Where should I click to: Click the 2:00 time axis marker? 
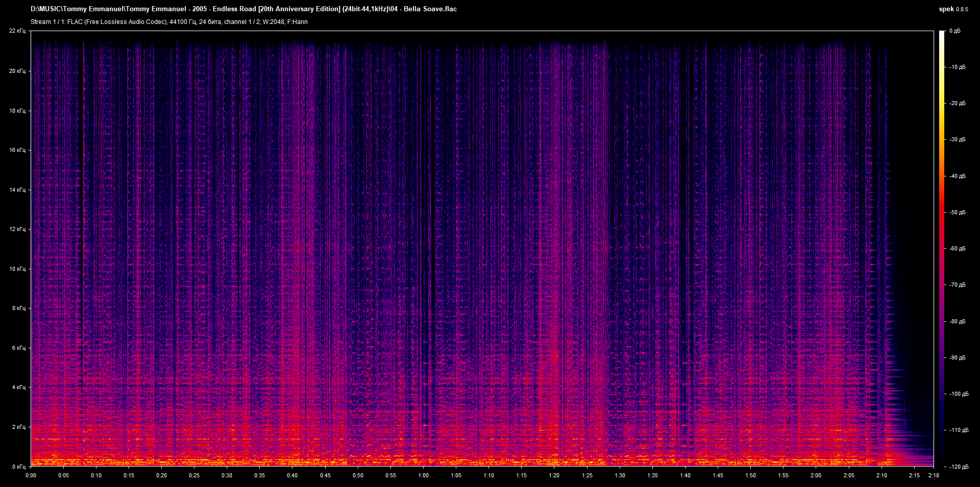pyautogui.click(x=816, y=475)
